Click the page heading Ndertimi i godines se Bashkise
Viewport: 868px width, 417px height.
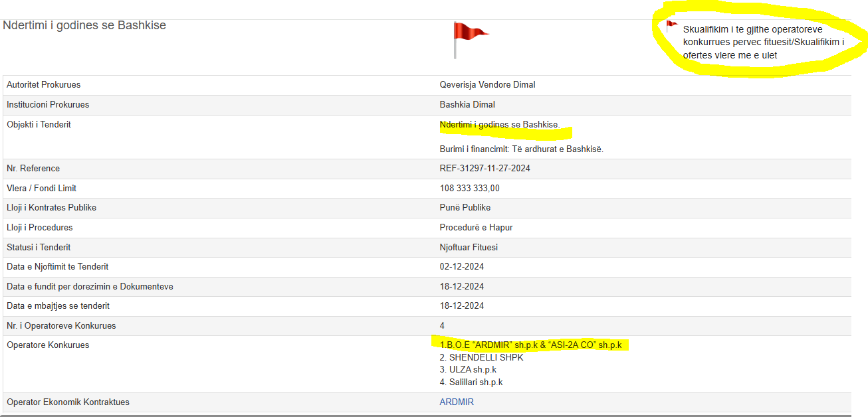(84, 25)
